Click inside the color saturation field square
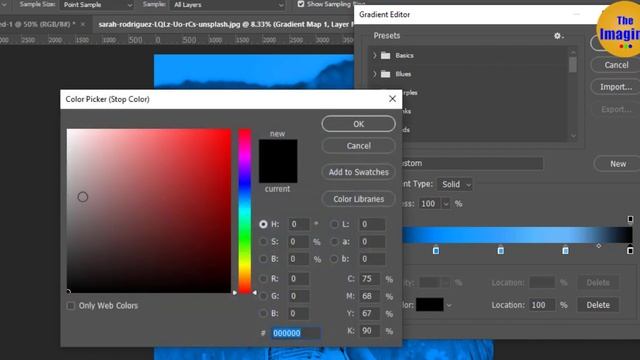This screenshot has width=640, height=360. pyautogui.click(x=149, y=211)
